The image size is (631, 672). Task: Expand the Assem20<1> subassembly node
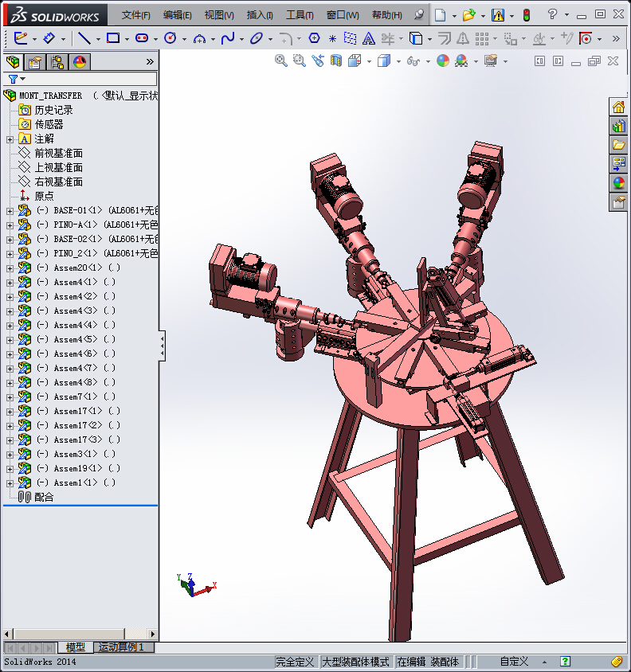tap(10, 268)
